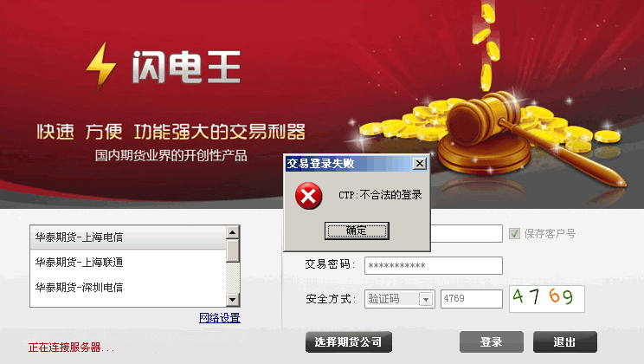Toggle the 保存客户号 checkbox
The height and width of the screenshot is (364, 644).
click(x=514, y=234)
